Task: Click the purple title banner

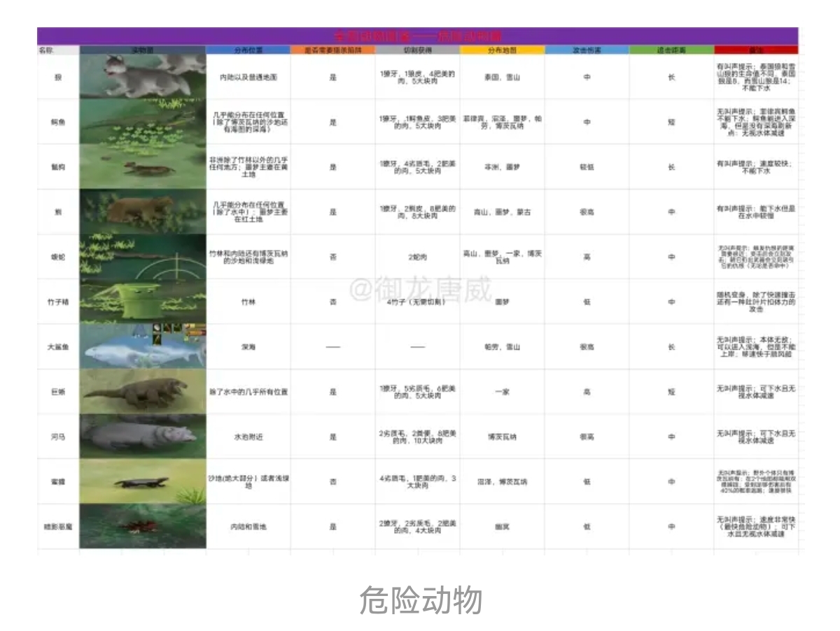Action: (417, 36)
